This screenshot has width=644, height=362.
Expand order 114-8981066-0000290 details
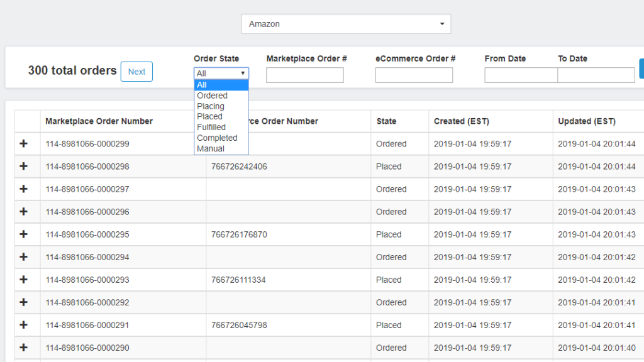click(x=25, y=348)
